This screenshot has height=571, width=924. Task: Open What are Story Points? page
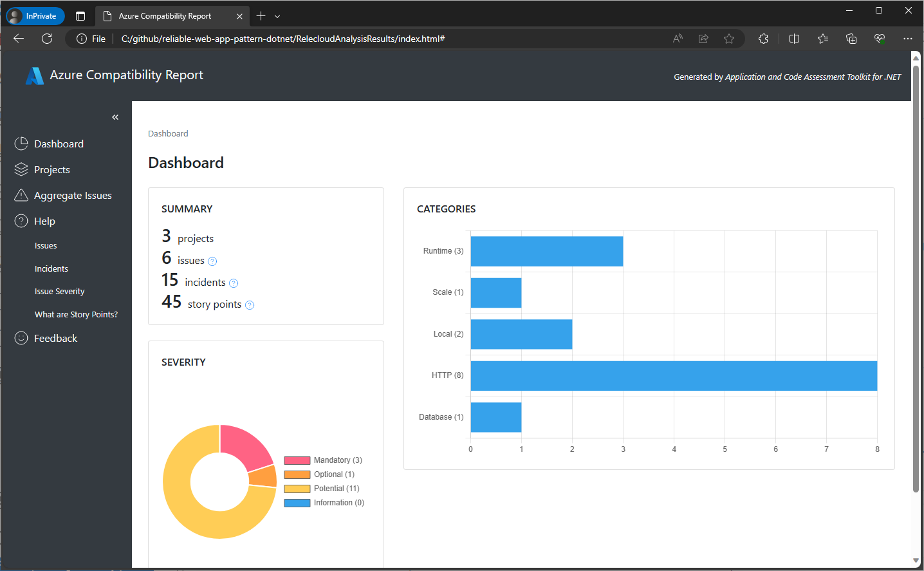[x=76, y=314]
